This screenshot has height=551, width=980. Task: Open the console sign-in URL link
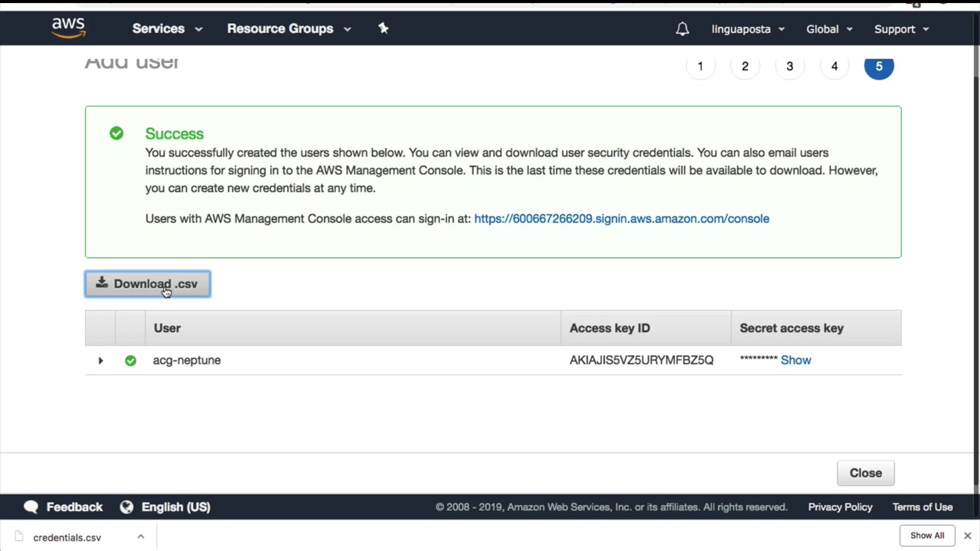click(621, 219)
